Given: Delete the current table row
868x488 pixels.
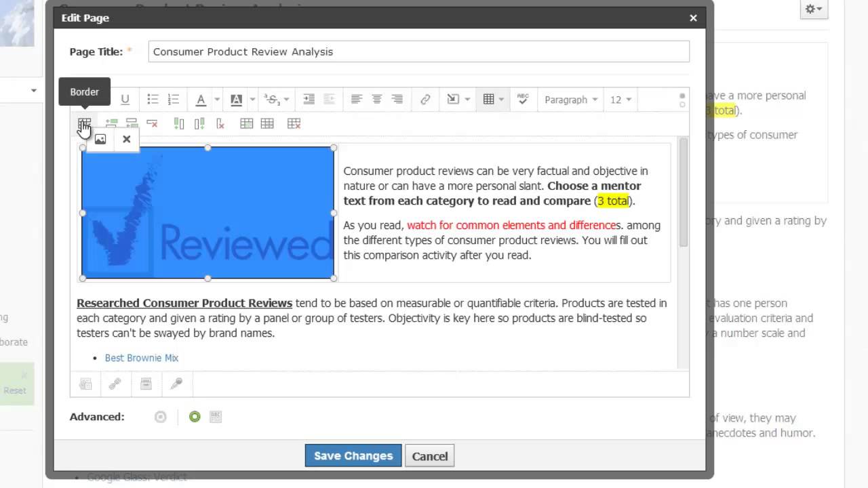Looking at the screenshot, I should tap(152, 123).
